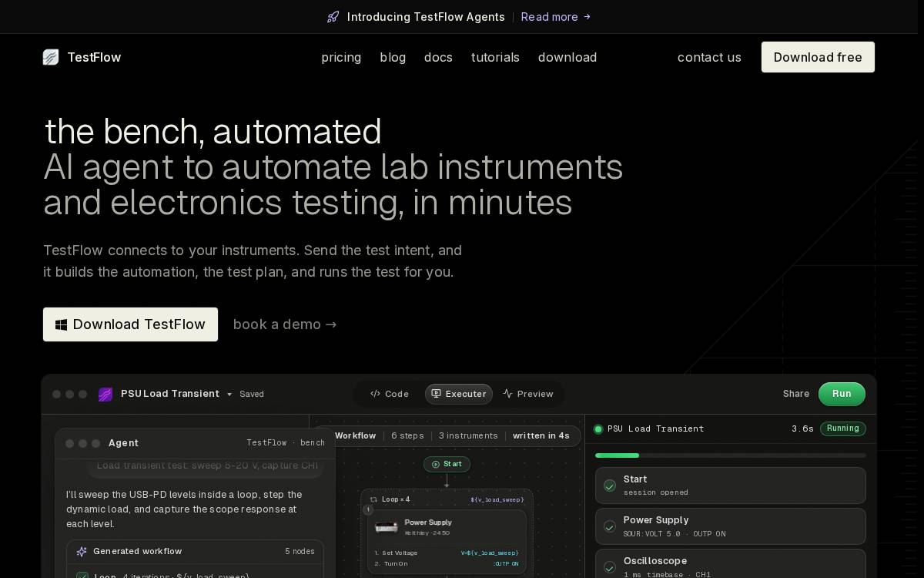Switch to the Code tab
The height and width of the screenshot is (578, 924).
click(390, 394)
